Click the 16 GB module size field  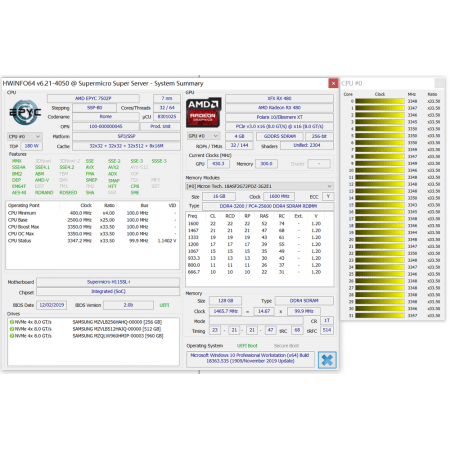click(x=219, y=196)
